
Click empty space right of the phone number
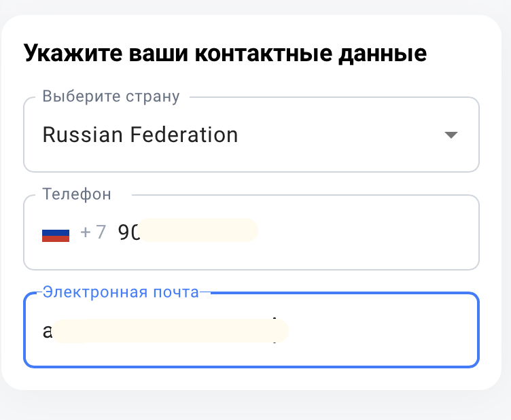click(x=365, y=232)
